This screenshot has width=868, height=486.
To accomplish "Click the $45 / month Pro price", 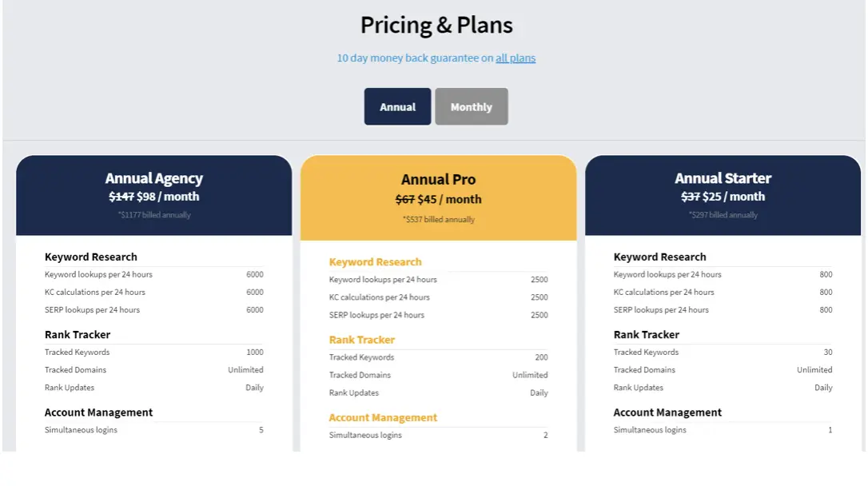I will 449,200.
